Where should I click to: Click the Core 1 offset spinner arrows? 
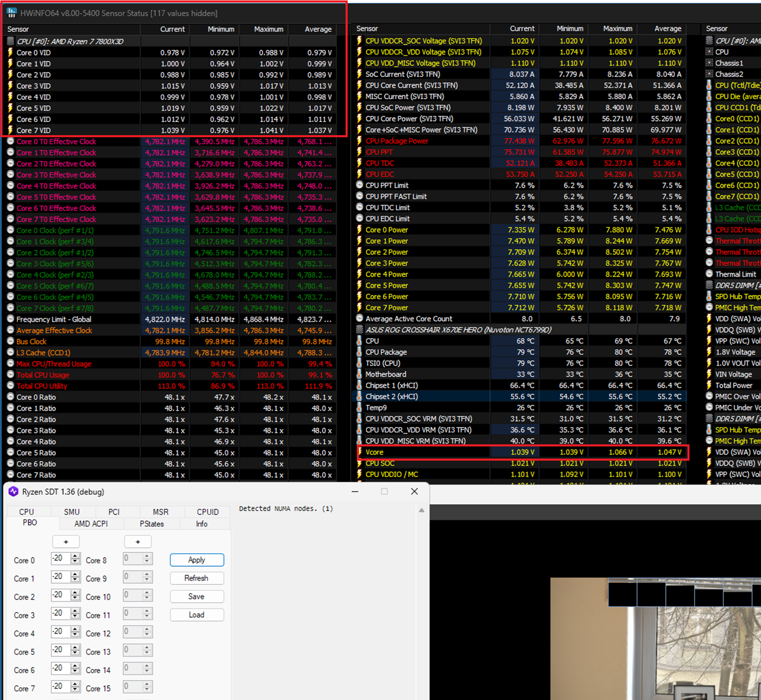click(75, 577)
